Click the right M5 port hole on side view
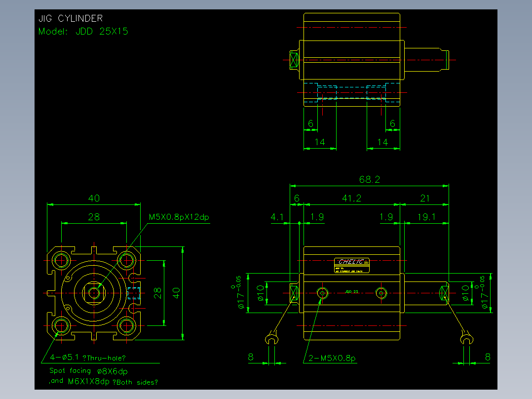 coord(381,293)
